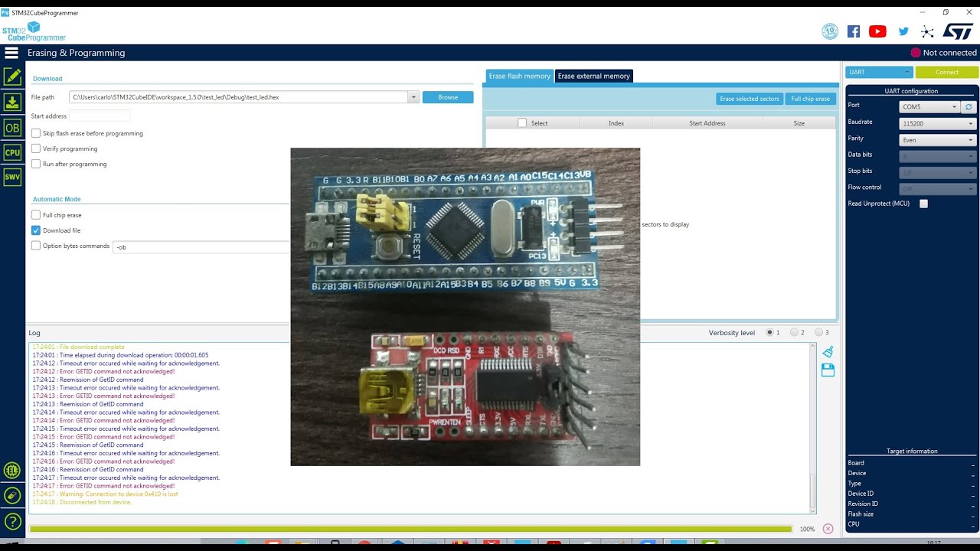Click the Browse button
The width and height of the screenshot is (980, 551).
click(x=448, y=97)
